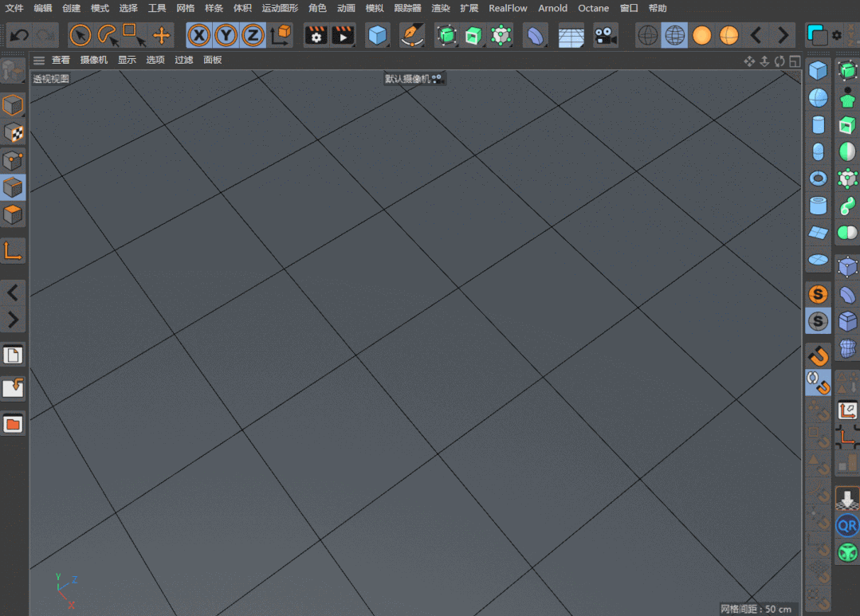This screenshot has height=616, width=860.
Task: Open the 摄像机 (Camera) viewport dropdown
Action: click(x=93, y=60)
